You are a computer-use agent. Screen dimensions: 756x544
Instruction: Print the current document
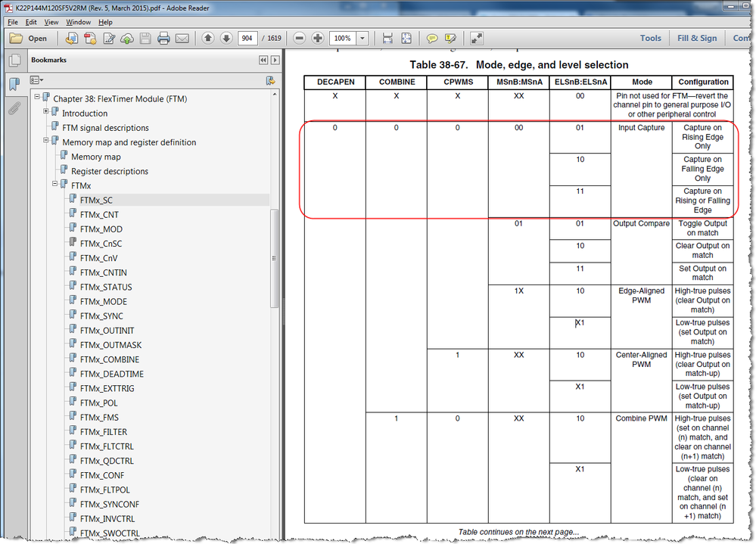(x=163, y=38)
